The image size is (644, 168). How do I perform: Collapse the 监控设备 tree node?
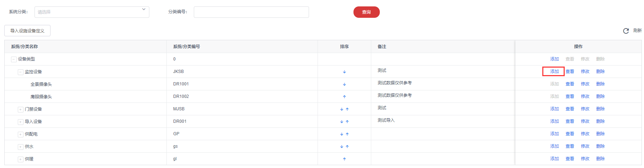click(x=21, y=72)
